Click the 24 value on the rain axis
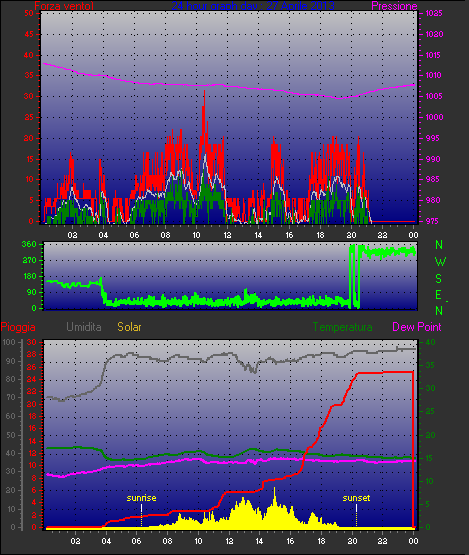 (x=32, y=379)
